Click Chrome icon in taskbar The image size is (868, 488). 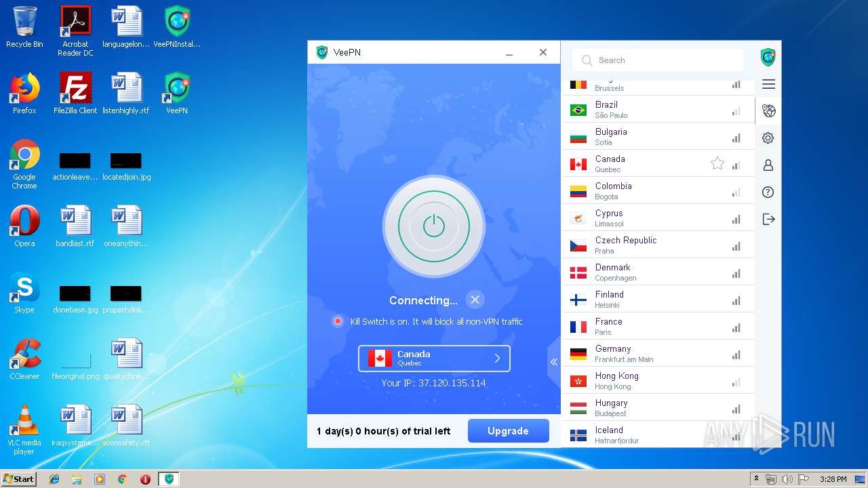(122, 479)
